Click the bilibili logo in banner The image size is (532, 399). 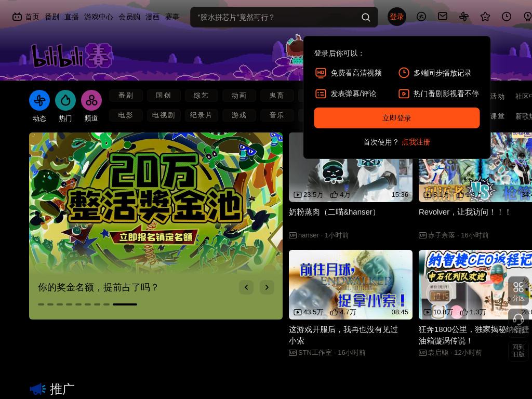(x=72, y=55)
